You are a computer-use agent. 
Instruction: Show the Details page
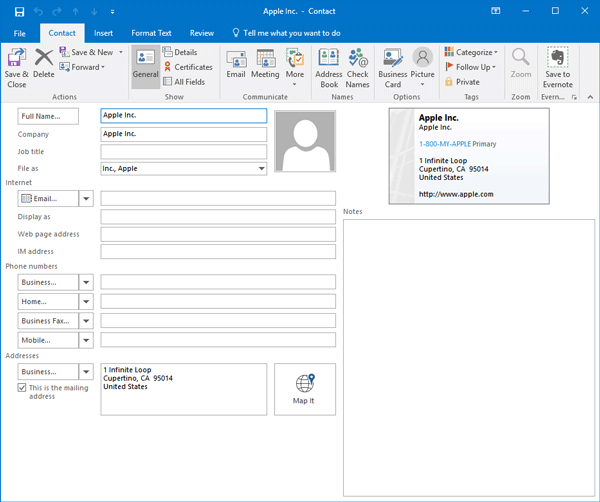(x=180, y=52)
